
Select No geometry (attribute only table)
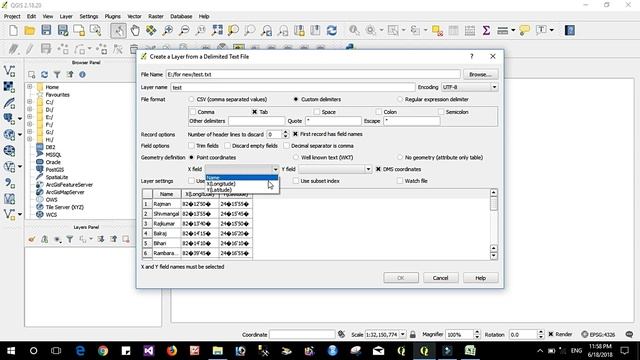tap(400, 157)
